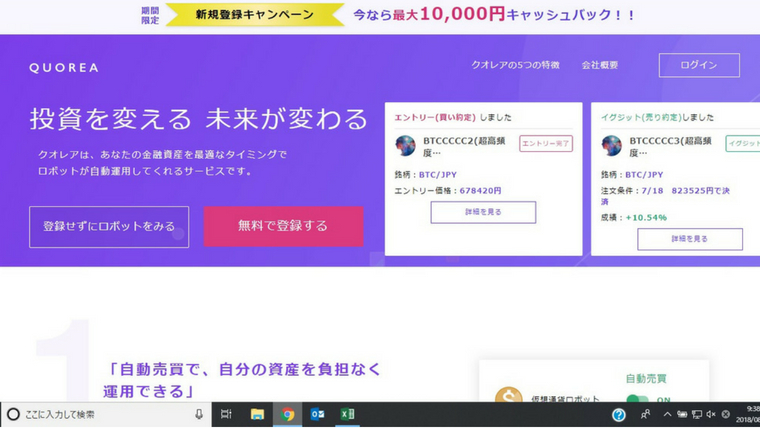Click the gold coin 仮想通貨ロボット icon
The image size is (760, 428).
click(x=509, y=395)
